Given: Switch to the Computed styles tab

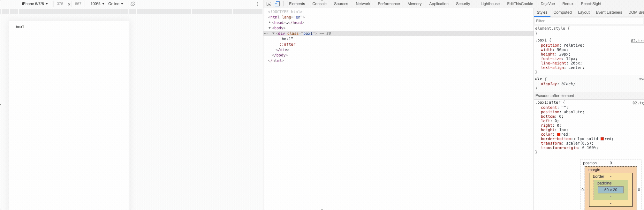Looking at the screenshot, I should [562, 12].
